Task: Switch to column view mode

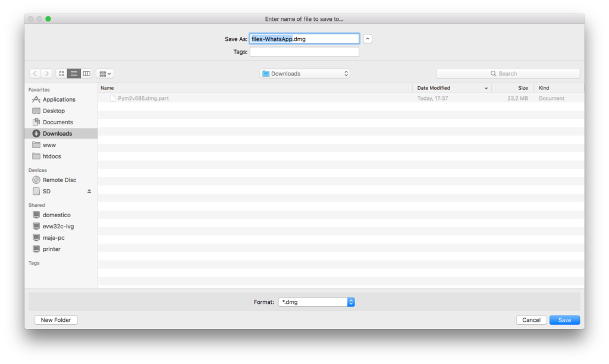Action: (x=87, y=73)
